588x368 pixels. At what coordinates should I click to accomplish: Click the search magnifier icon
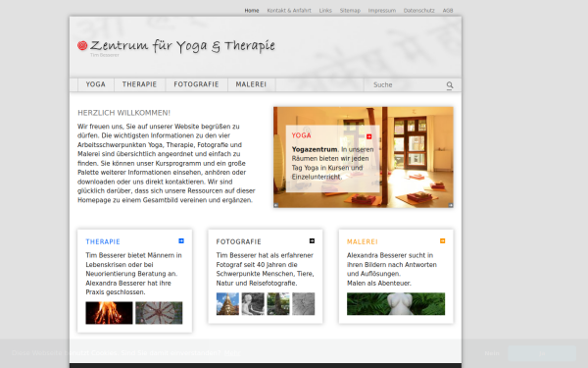pyautogui.click(x=450, y=85)
